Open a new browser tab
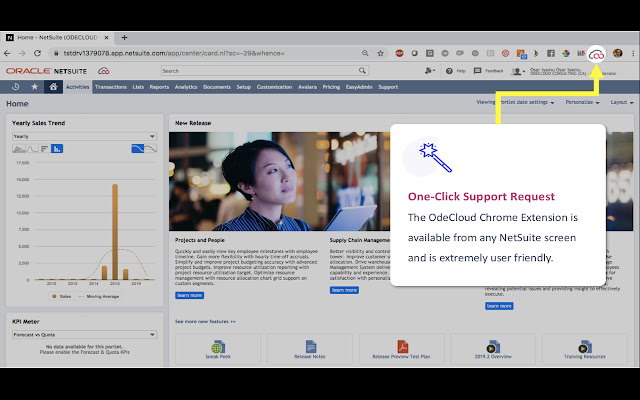The height and width of the screenshot is (400, 640). [x=124, y=38]
